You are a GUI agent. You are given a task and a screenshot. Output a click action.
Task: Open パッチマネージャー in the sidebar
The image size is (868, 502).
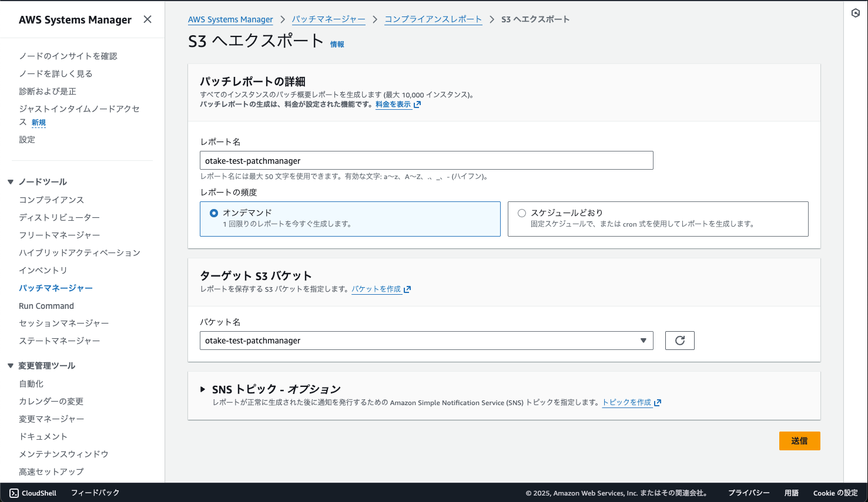(x=56, y=288)
